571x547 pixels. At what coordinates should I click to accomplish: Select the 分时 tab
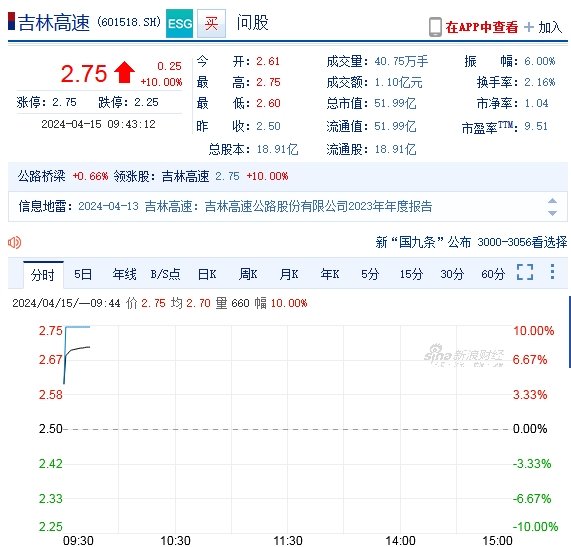click(43, 275)
